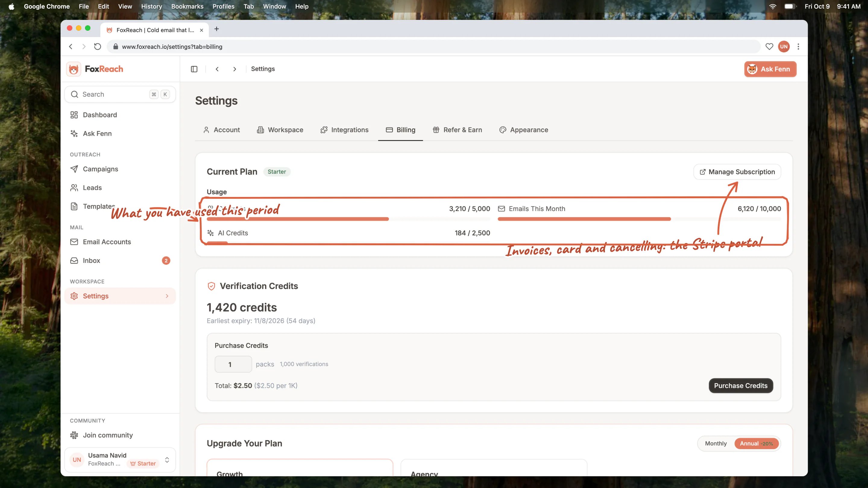This screenshot has width=868, height=488.
Task: Switch to the Workspace tab
Action: click(x=280, y=130)
